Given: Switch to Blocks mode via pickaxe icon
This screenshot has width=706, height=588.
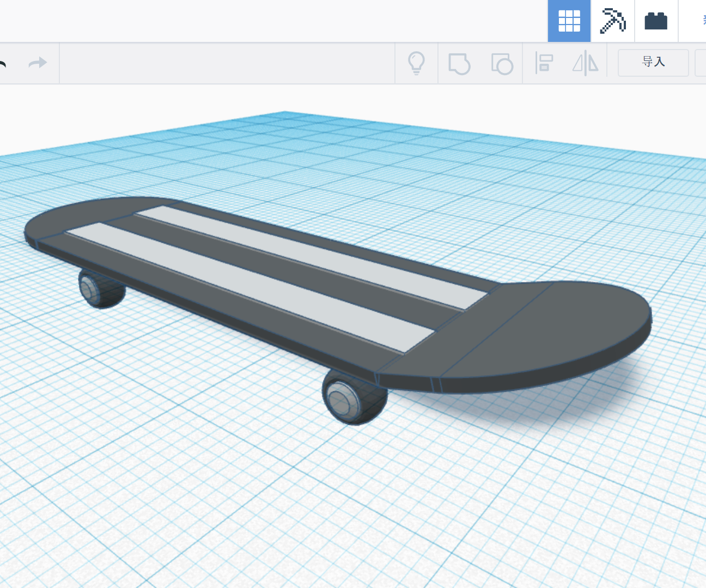Looking at the screenshot, I should tap(612, 21).
